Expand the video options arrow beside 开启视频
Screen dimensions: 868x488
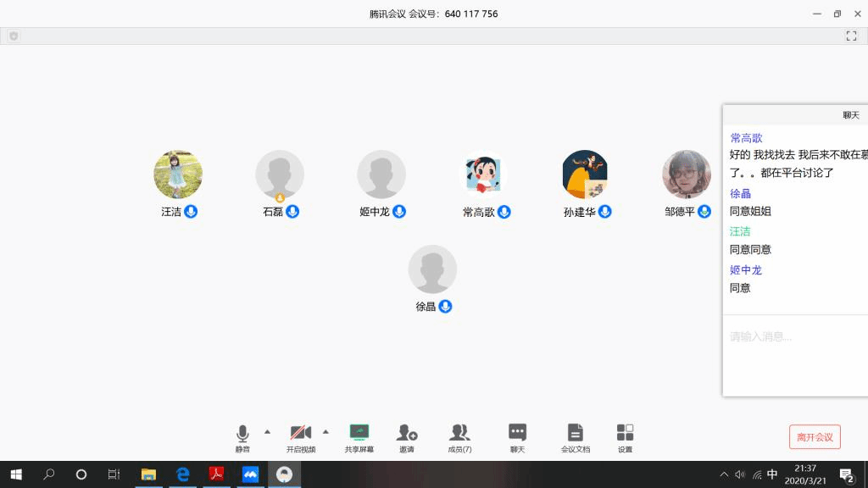pyautogui.click(x=325, y=431)
